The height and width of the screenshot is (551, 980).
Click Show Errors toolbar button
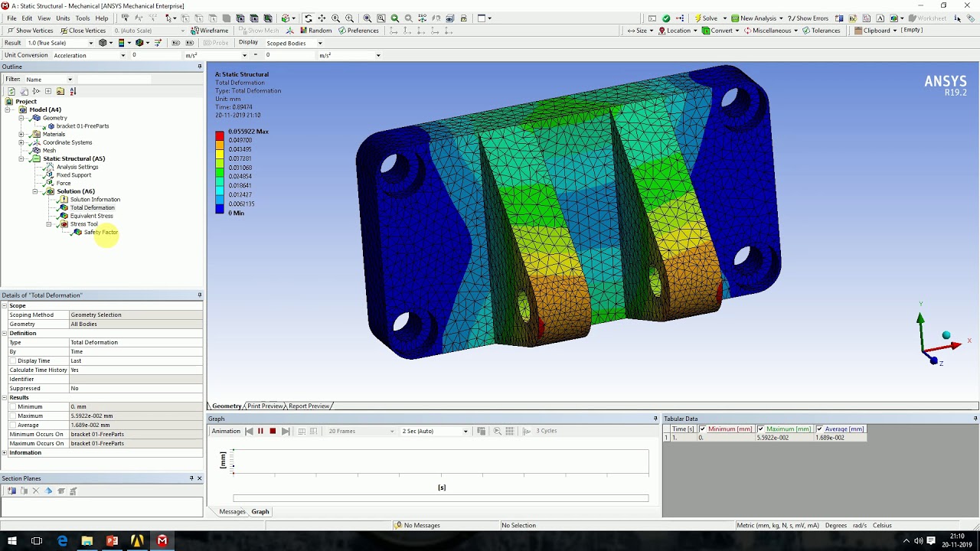click(x=808, y=18)
